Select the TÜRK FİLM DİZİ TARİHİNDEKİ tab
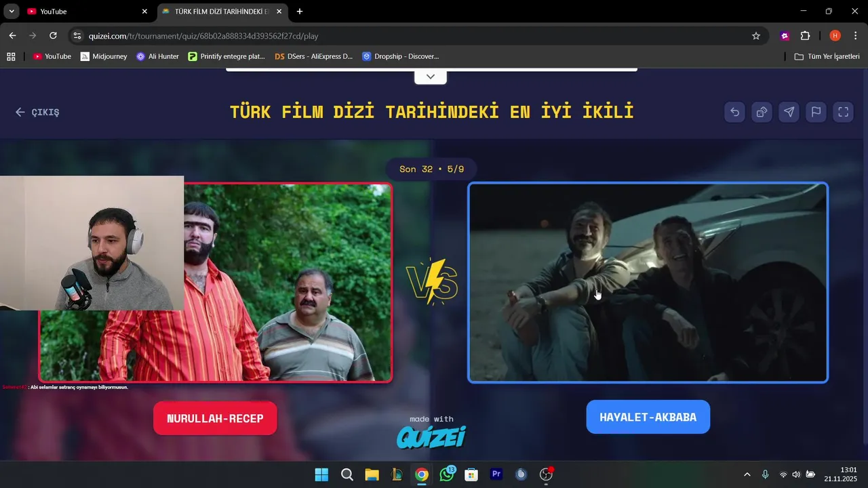Screen dimensions: 868x488 [x=220, y=12]
